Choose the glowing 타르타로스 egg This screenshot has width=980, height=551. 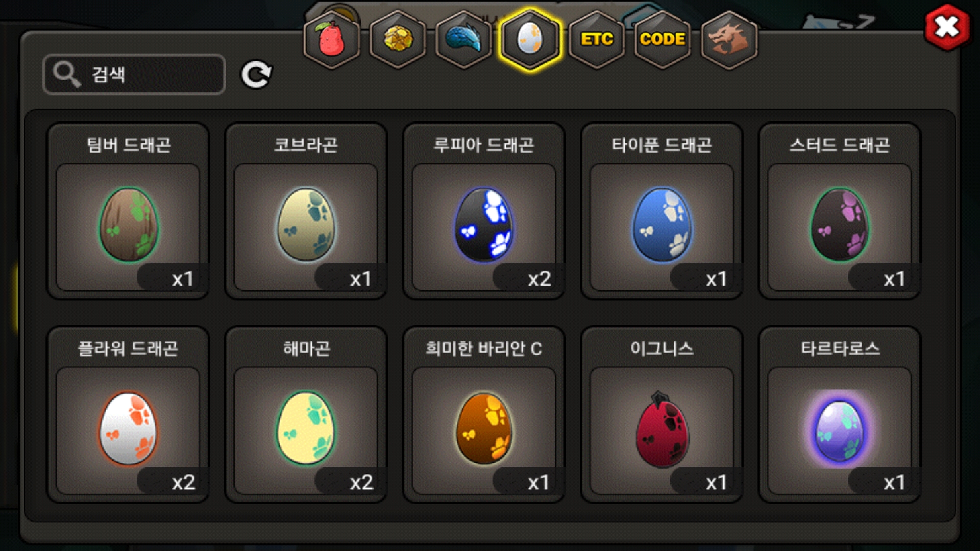[840, 415]
